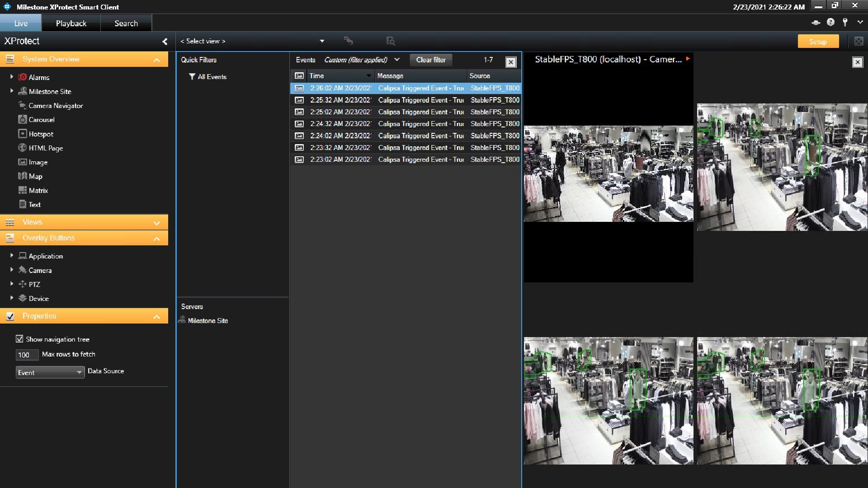Collapse the Overlay Buttons section
Image resolution: width=868 pixels, height=488 pixels.
pos(156,239)
